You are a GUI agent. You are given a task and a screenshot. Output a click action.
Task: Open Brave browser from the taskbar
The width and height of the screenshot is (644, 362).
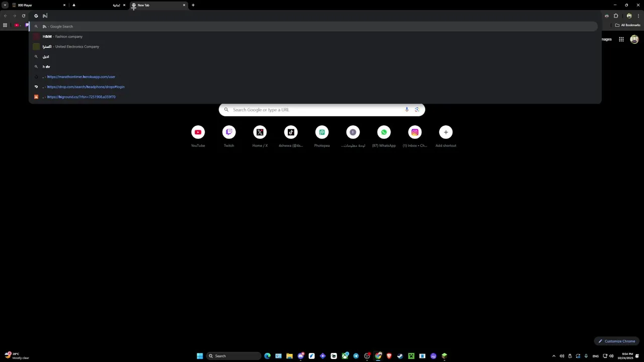[389, 356]
